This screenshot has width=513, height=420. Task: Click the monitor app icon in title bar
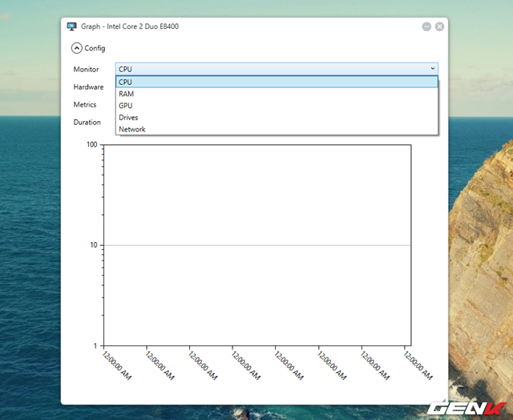tap(72, 26)
